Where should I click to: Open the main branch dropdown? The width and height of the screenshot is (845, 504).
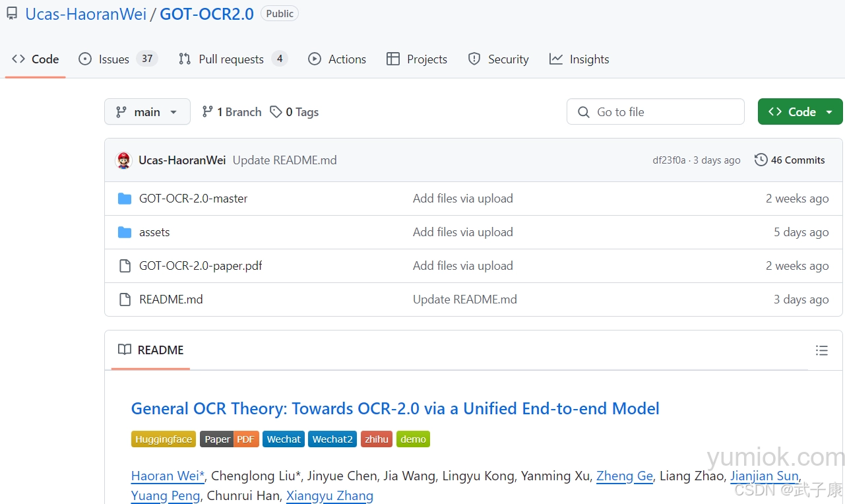point(146,111)
